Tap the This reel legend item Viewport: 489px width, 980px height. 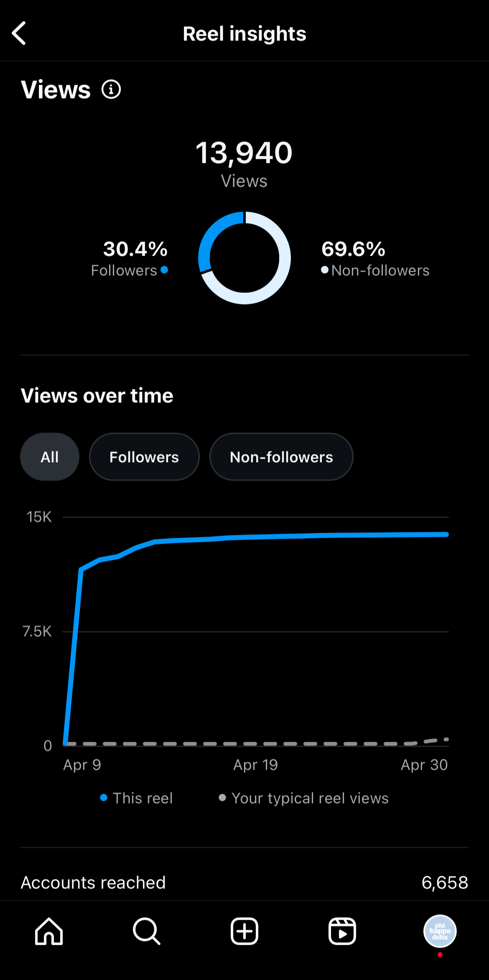(x=136, y=798)
